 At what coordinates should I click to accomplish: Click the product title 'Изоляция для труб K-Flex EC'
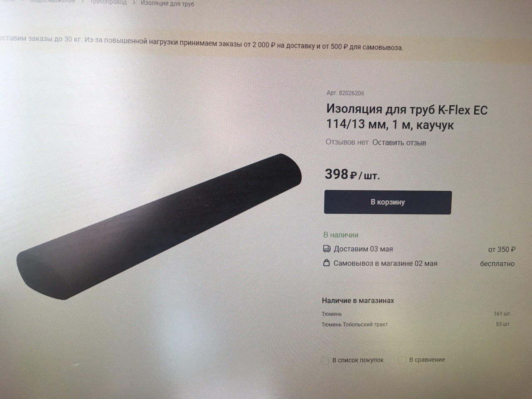click(x=407, y=110)
